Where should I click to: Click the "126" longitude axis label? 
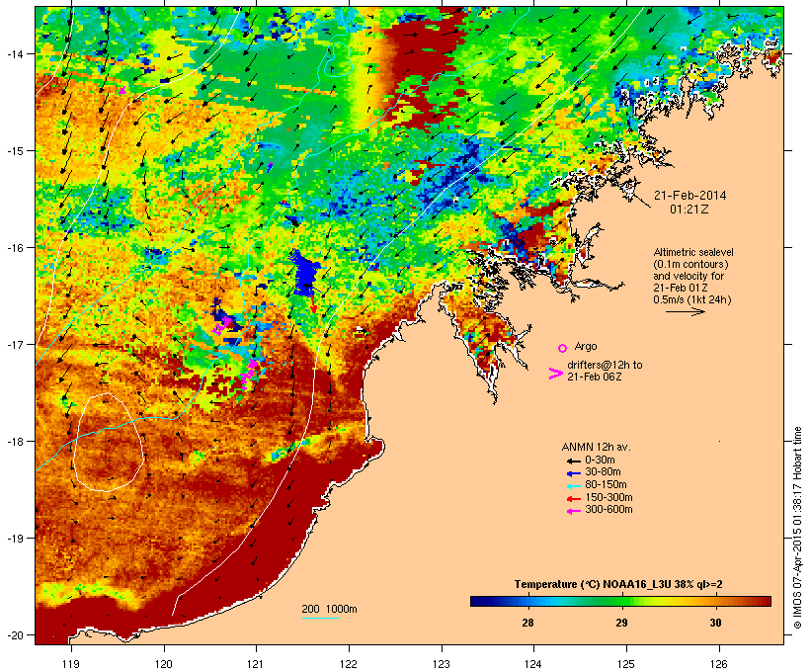[719, 664]
